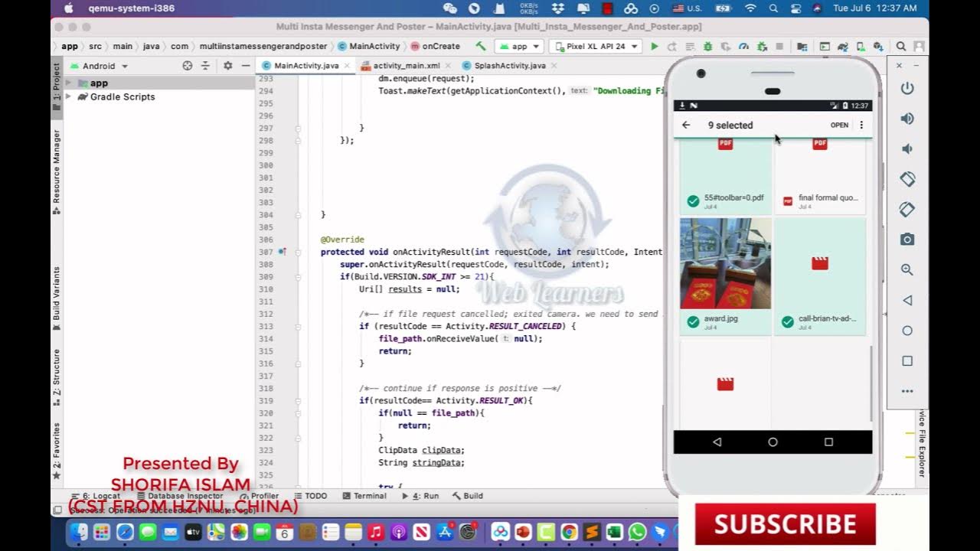Click the Search Everywhere magnifier in toolbar
980x551 pixels.
click(900, 47)
